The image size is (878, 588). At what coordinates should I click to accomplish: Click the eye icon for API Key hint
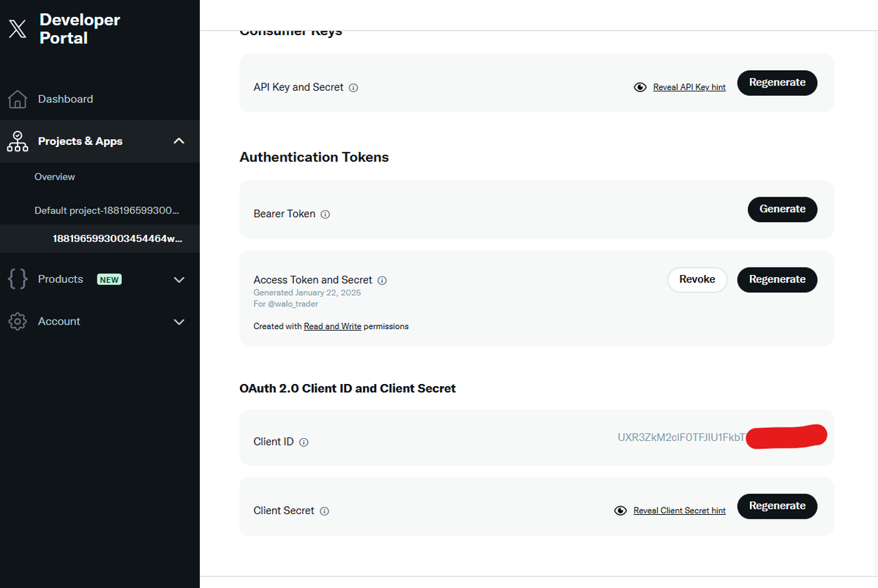(x=640, y=87)
